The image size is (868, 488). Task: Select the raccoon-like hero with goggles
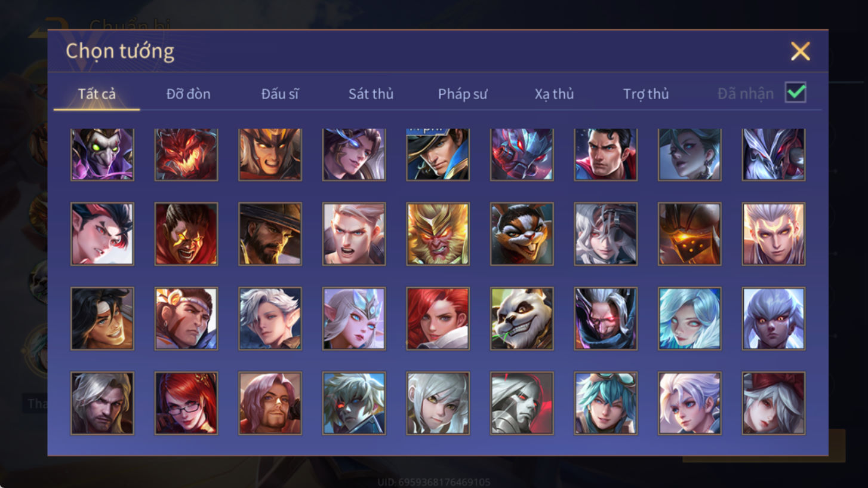[x=522, y=234]
